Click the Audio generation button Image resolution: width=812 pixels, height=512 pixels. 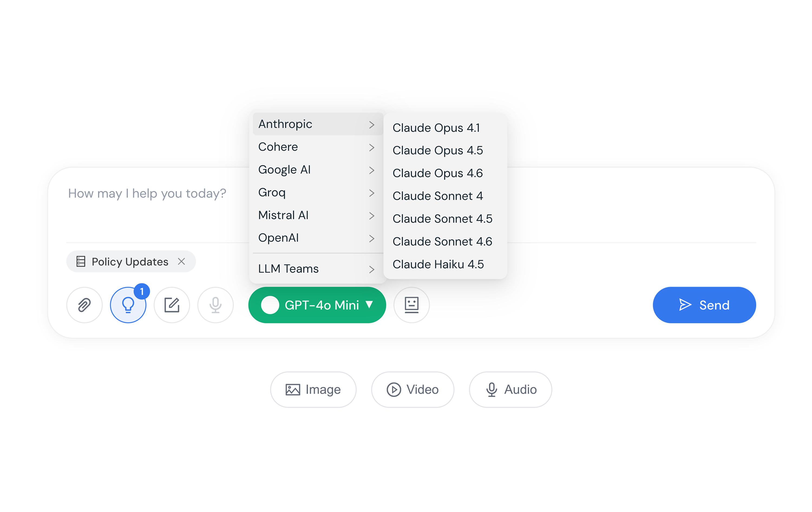(510, 389)
